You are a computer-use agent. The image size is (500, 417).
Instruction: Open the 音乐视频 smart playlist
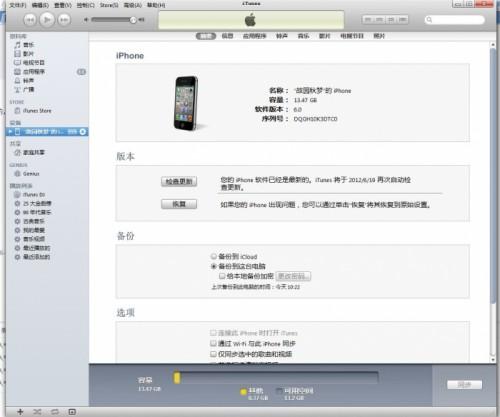point(29,239)
